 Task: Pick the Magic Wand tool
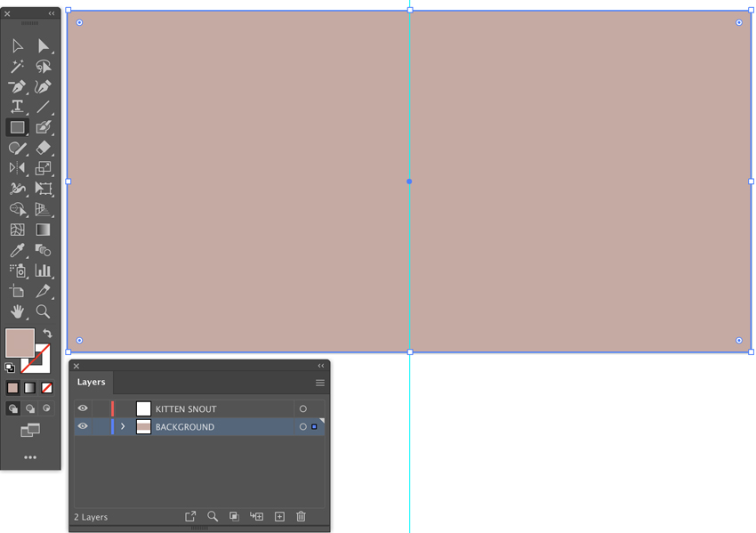pos(18,66)
